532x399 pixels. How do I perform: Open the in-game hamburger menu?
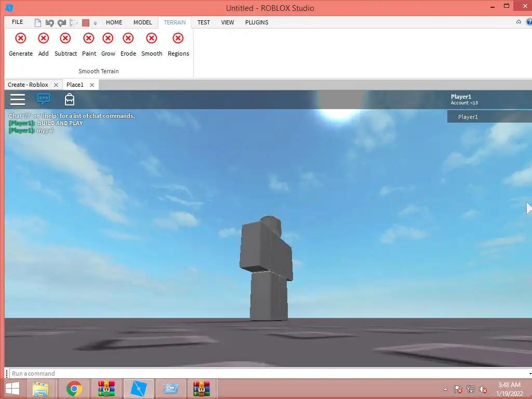[18, 99]
